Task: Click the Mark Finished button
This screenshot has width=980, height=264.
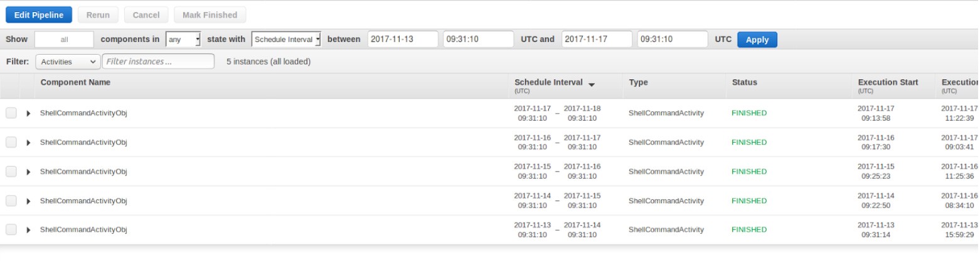Action: click(x=210, y=15)
